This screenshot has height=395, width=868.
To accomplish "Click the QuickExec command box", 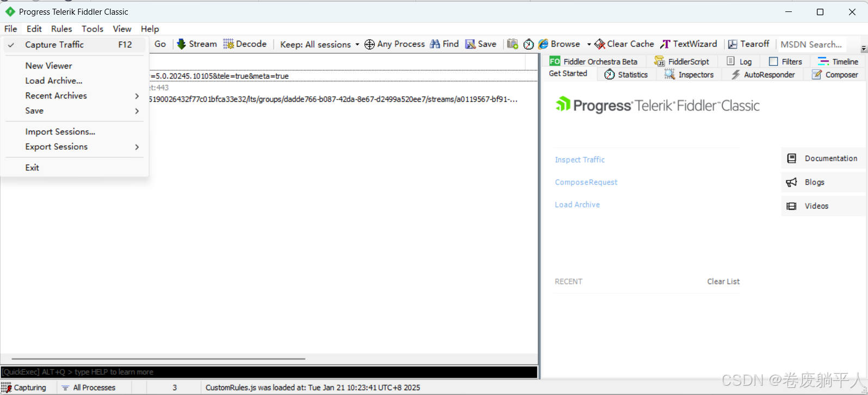I will [x=269, y=372].
